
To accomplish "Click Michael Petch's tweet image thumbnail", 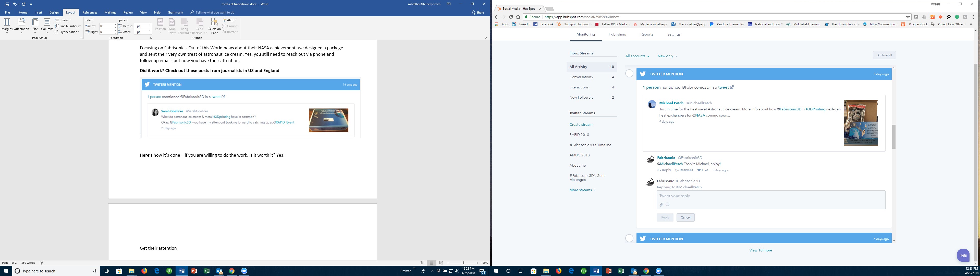I will pos(861,123).
